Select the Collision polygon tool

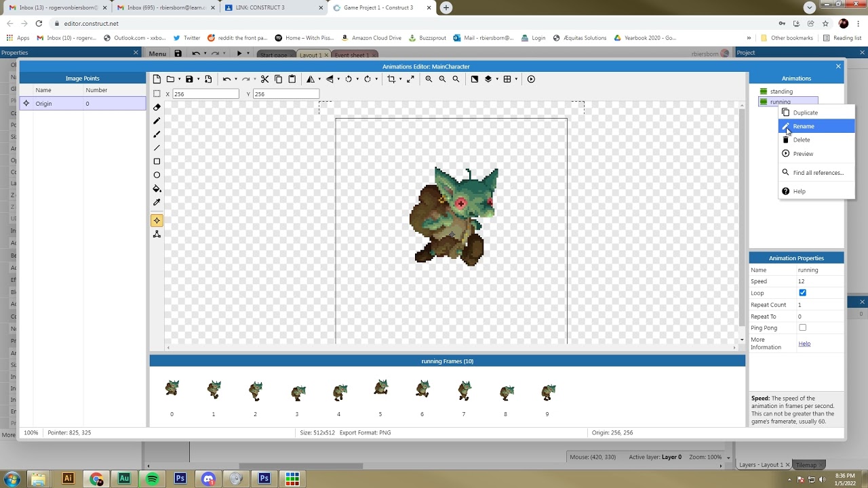(x=157, y=234)
